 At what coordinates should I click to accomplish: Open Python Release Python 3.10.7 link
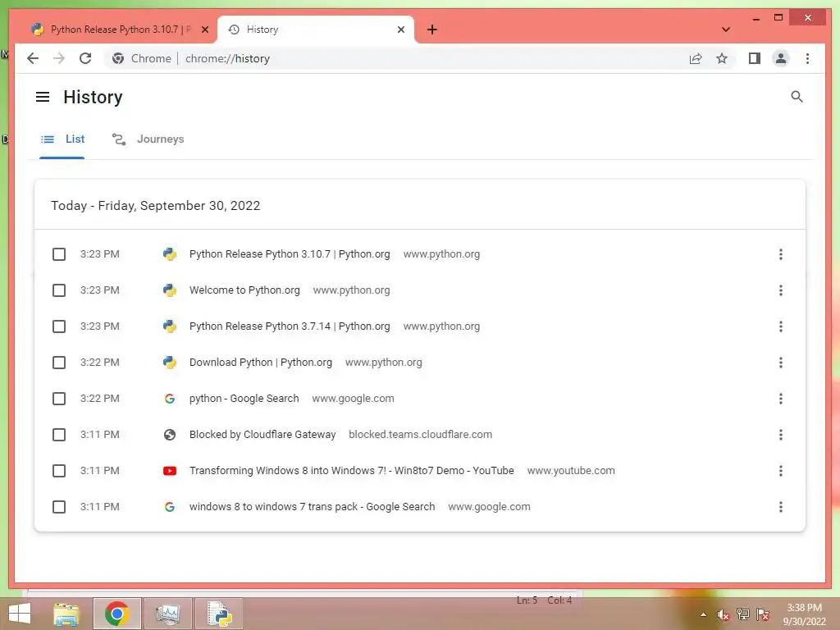point(290,254)
